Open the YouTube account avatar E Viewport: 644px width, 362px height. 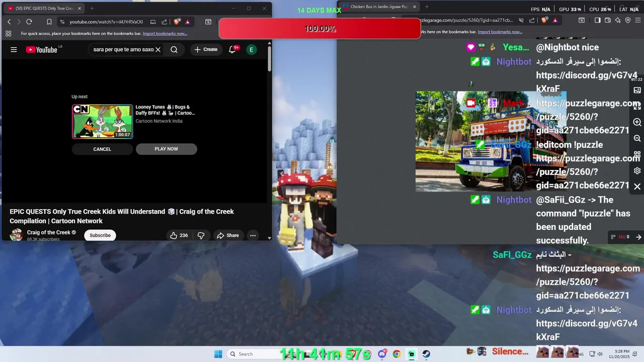tap(251, 50)
